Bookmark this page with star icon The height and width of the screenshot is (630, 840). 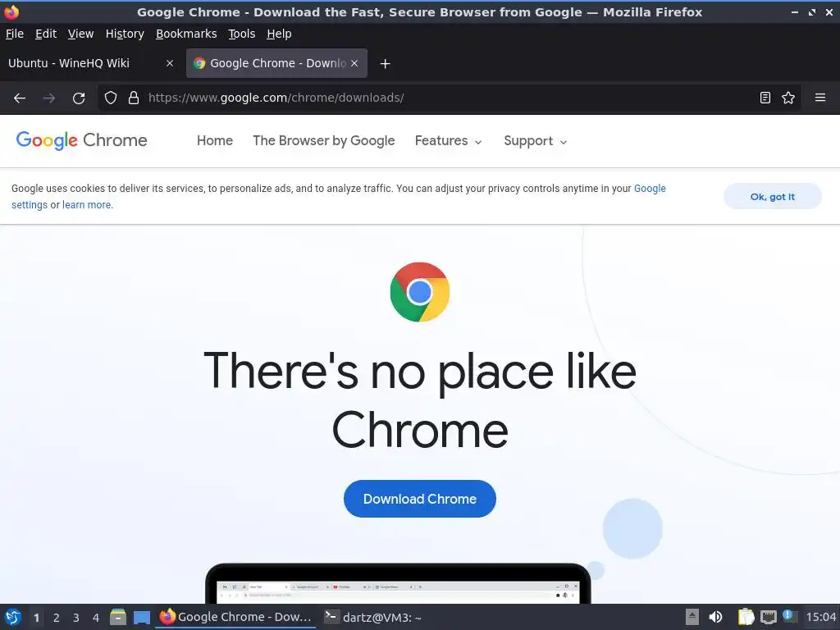788,98
